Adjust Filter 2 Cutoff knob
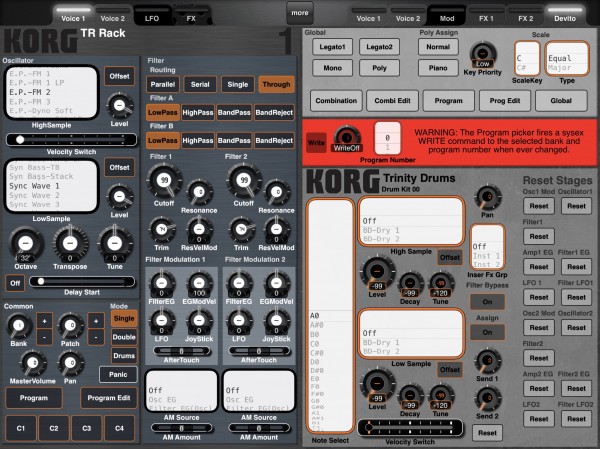The width and height of the screenshot is (600, 449). click(244, 180)
